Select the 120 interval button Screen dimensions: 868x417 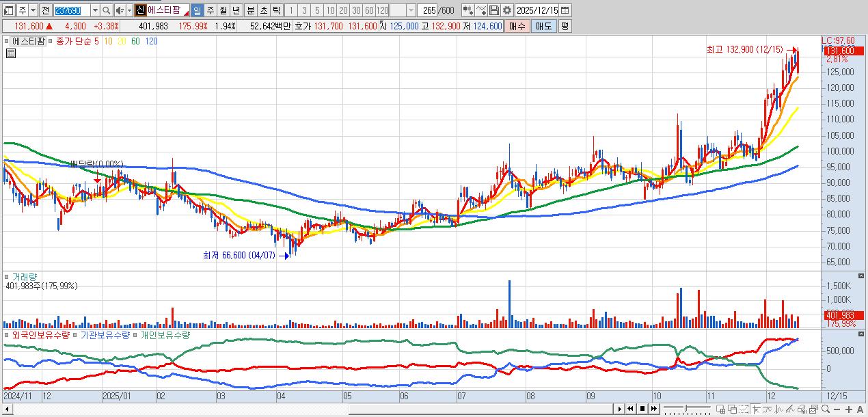click(x=382, y=10)
